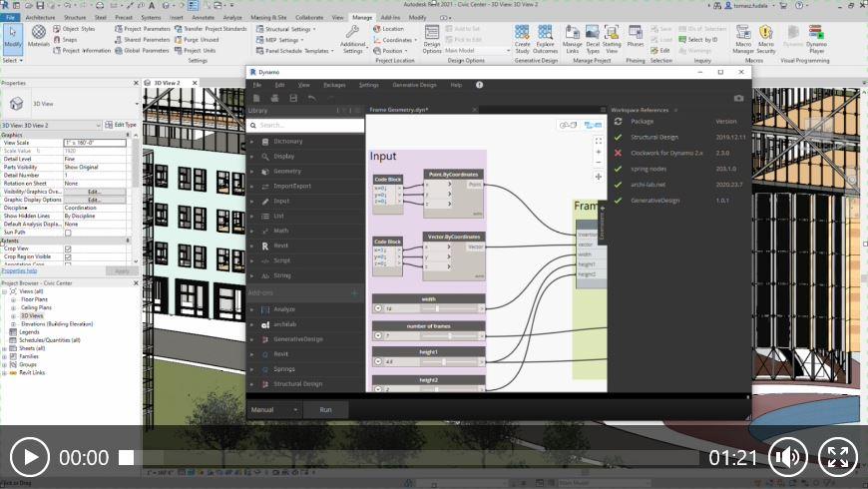Click Select by ID
This screenshot has width=868, height=489.
pos(698,39)
